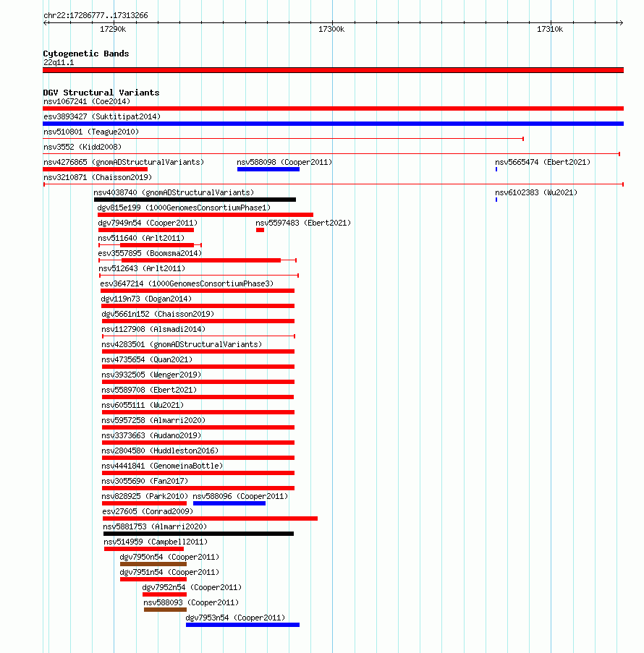Select the nsv3552 (Kidd2008) label
Image resolution: width=644 pixels, height=653 pixels.
[82, 147]
